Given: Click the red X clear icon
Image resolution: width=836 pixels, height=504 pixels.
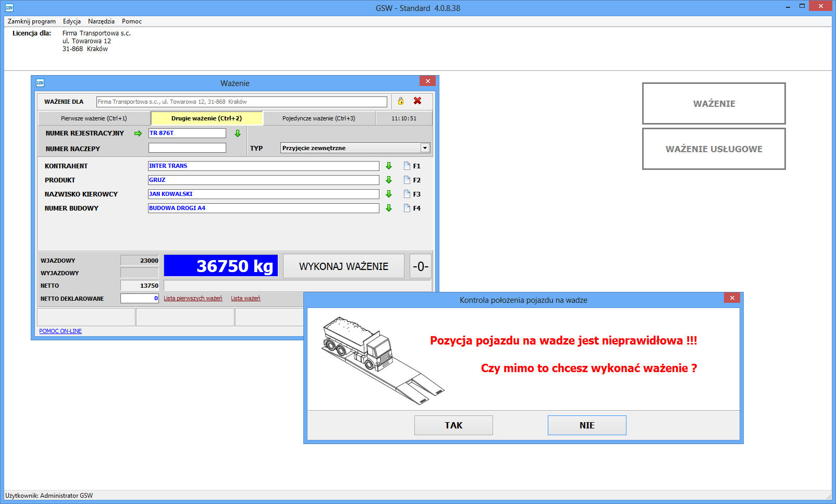Looking at the screenshot, I should point(417,101).
